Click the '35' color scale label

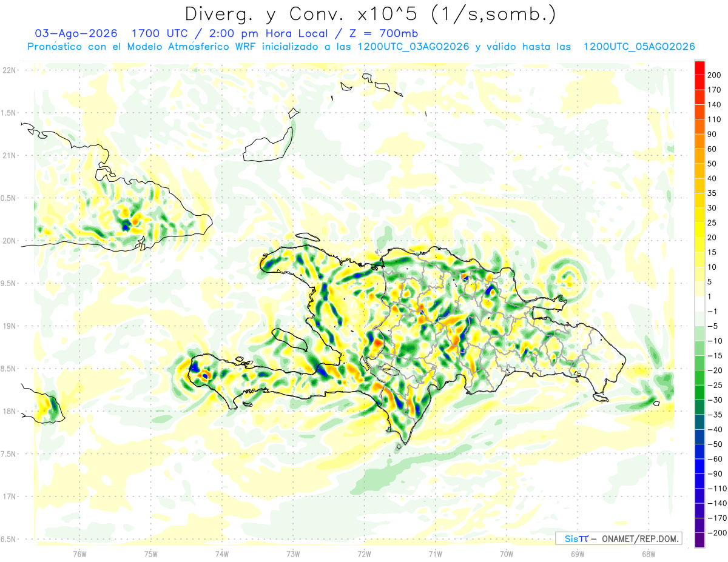pyautogui.click(x=712, y=193)
